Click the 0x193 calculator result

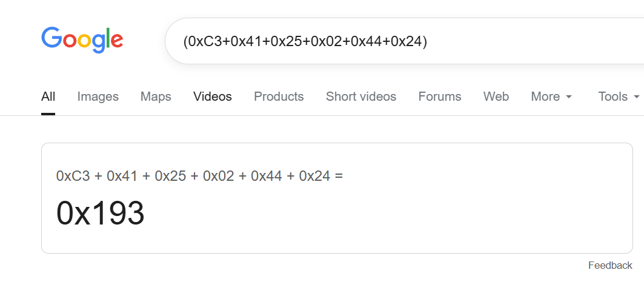click(x=101, y=213)
